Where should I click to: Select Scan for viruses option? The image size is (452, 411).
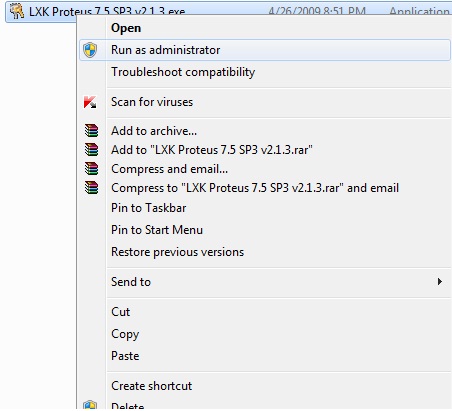coord(152,102)
